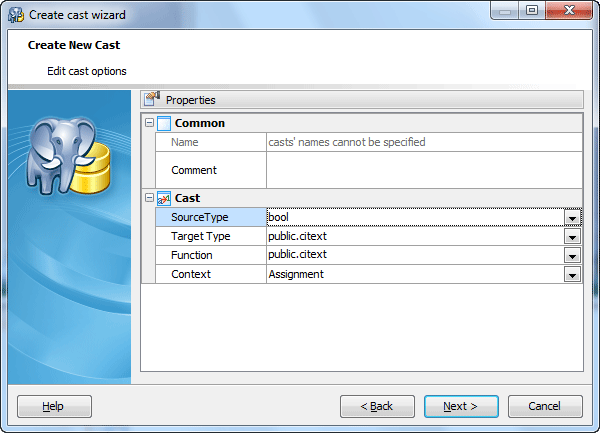Click into the Comment field
Screen dimensions: 600x433
click(x=423, y=170)
